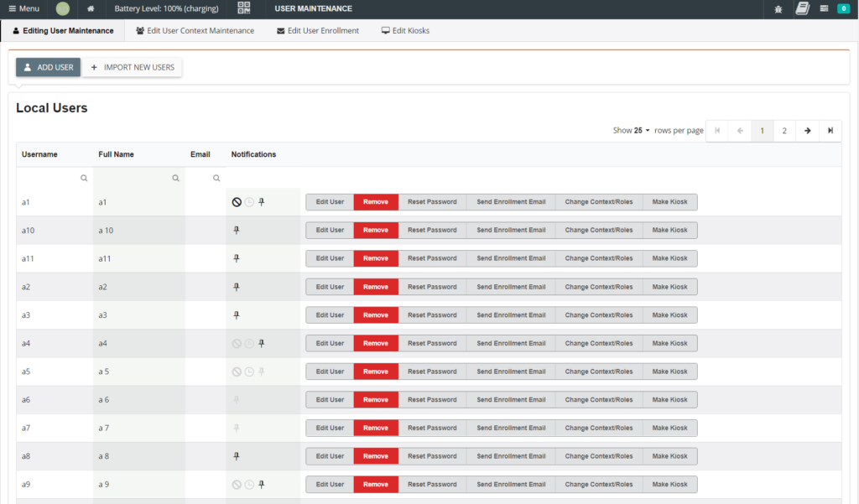The image size is (859, 504).
Task: Open the book documentation icon
Action: tap(803, 8)
